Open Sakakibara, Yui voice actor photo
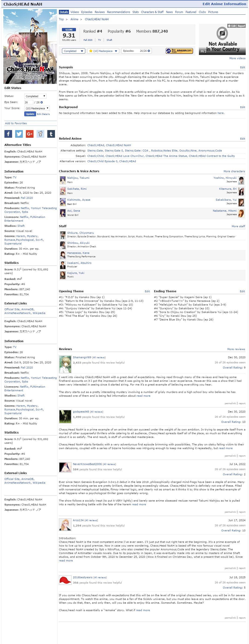249x644 pixels. 241,202
